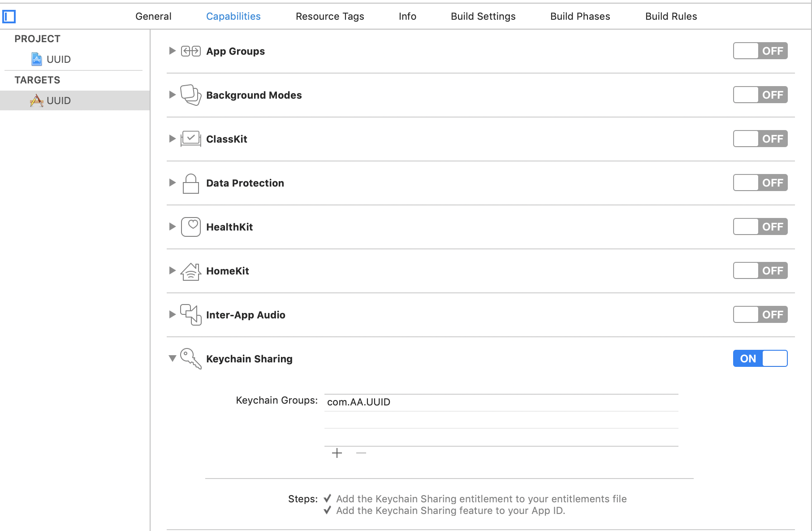Viewport: 812px width, 531px height.
Task: Open the Info tab
Action: click(407, 16)
